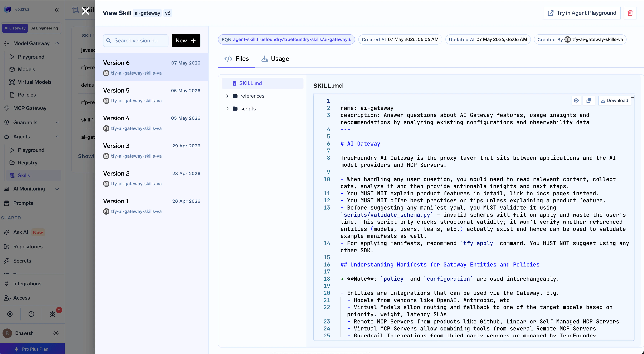
Task: Open the MCP Gateway page
Action: [x=30, y=108]
